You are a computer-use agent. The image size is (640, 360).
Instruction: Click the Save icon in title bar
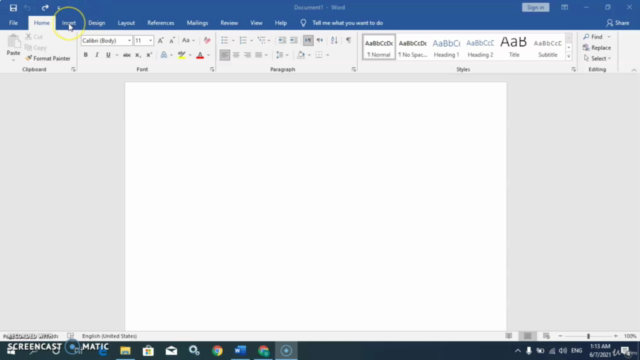13,8
